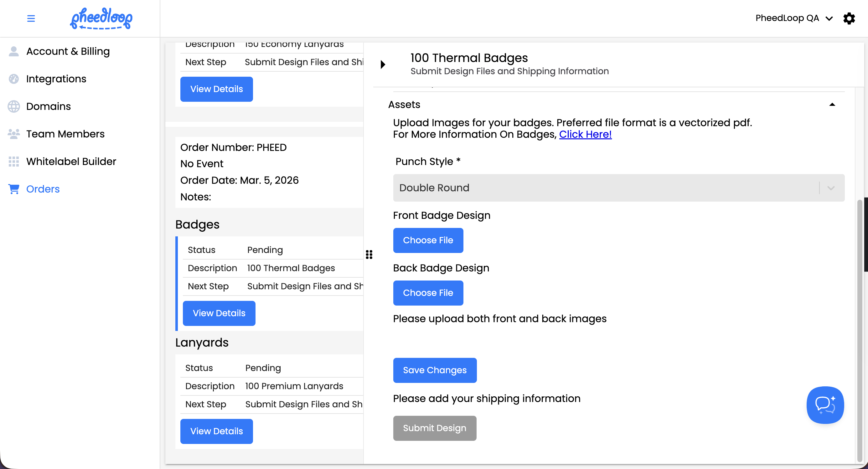
Task: Click the Integrations palette icon
Action: click(x=14, y=79)
